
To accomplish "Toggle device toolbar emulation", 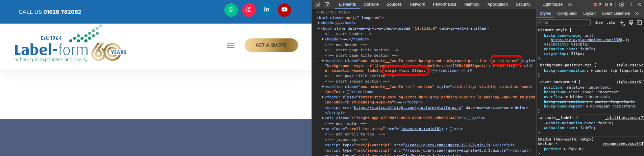I will 327,4.
